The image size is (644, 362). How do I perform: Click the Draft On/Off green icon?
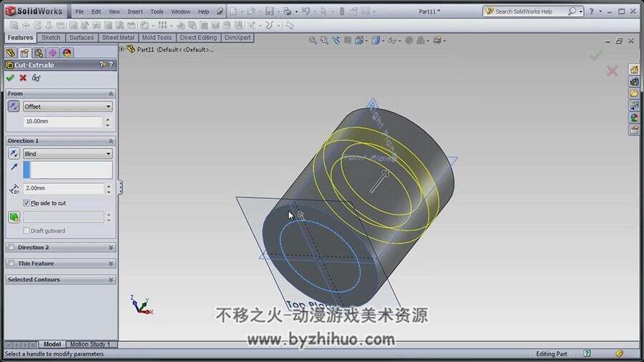[14, 217]
